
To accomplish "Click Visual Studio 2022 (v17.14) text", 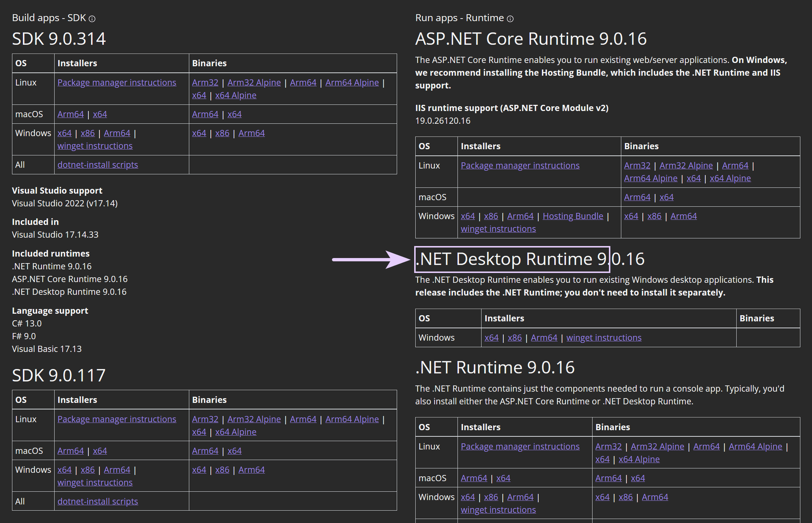I will (65, 203).
